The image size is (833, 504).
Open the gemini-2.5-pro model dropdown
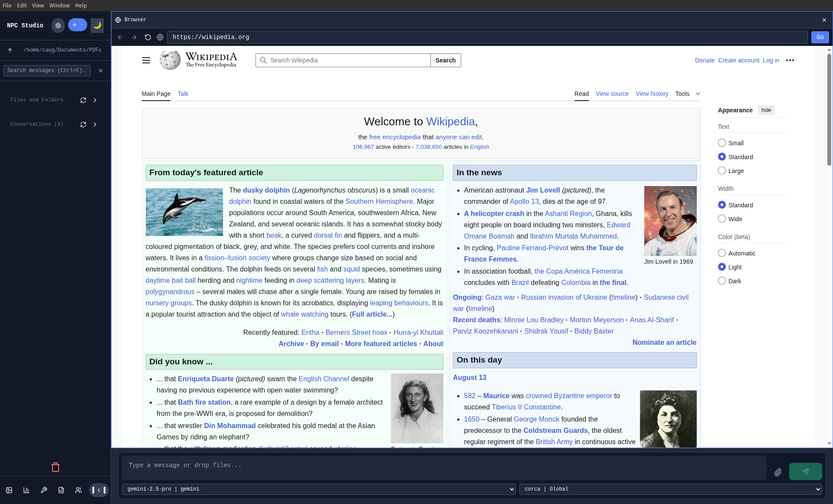318,489
